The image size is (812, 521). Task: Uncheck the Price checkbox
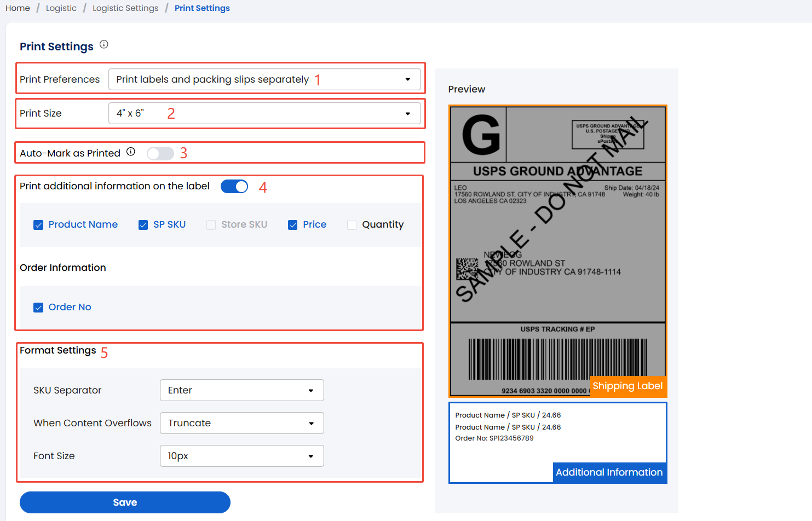[x=293, y=225]
